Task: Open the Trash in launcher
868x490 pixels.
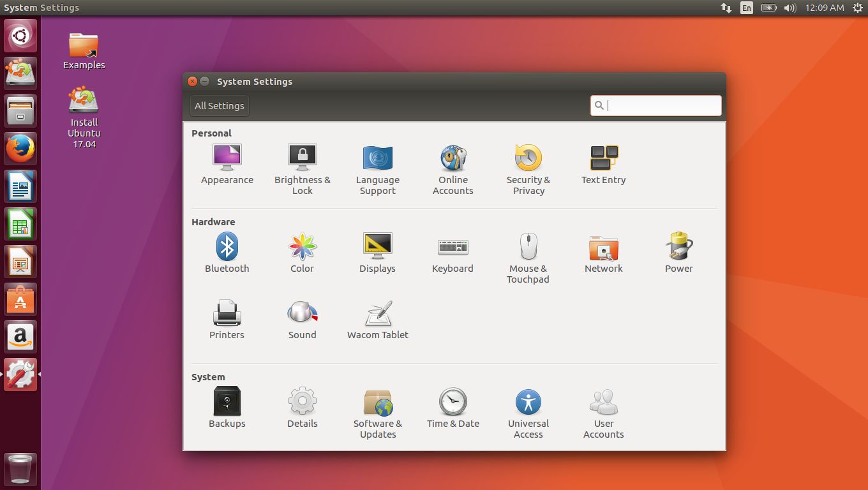Action: pyautogui.click(x=20, y=470)
